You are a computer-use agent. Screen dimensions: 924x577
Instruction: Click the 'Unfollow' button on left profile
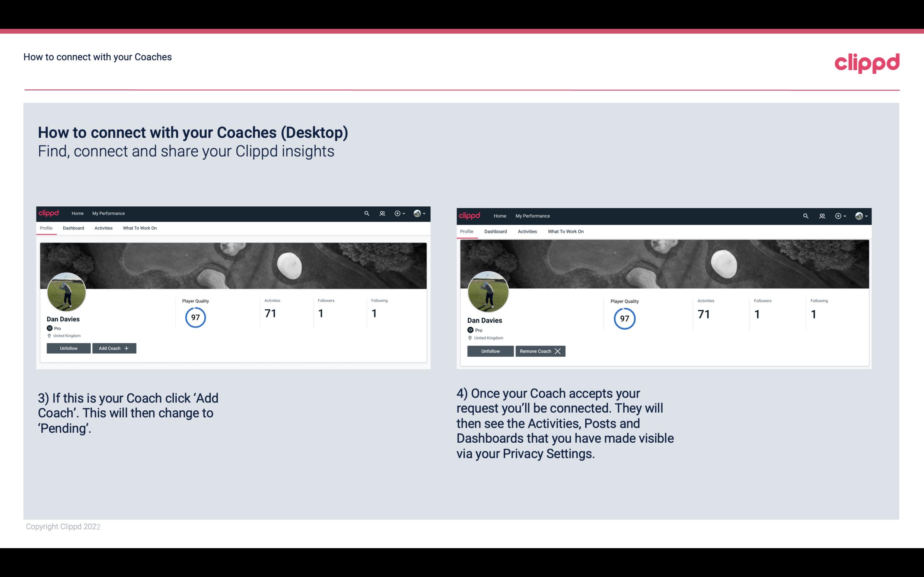(68, 348)
